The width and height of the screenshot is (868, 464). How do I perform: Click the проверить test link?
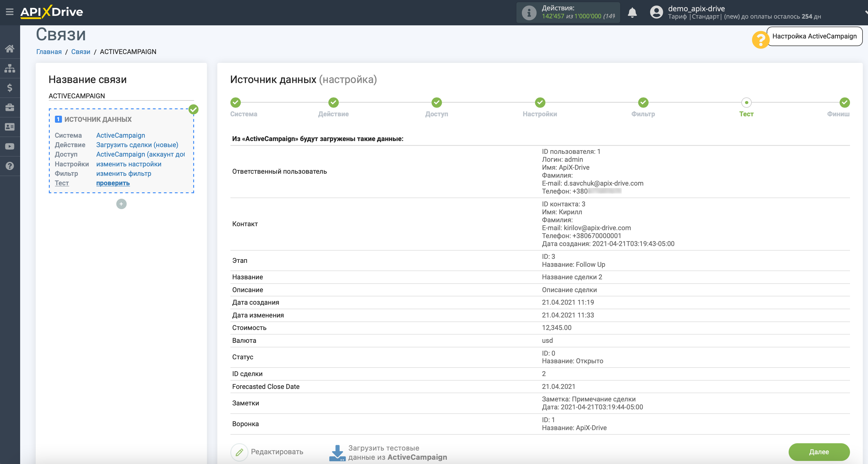[x=113, y=183]
